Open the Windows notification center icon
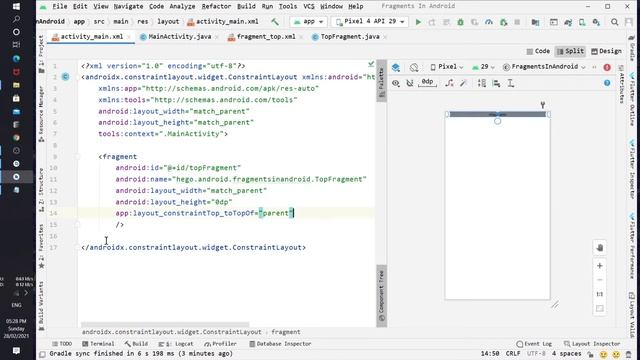Viewport: 640px width, 360px height. pos(16,351)
